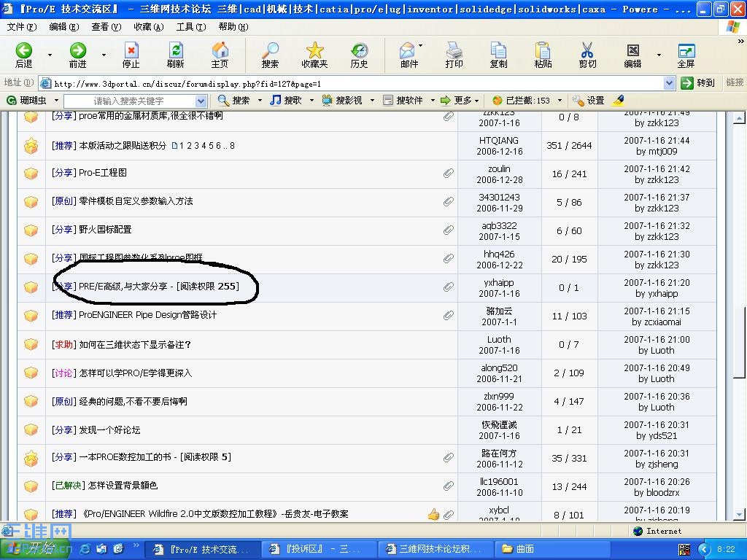Open thread 怎样设置背景颜色
Screen dimensions: 747x560
click(x=123, y=485)
